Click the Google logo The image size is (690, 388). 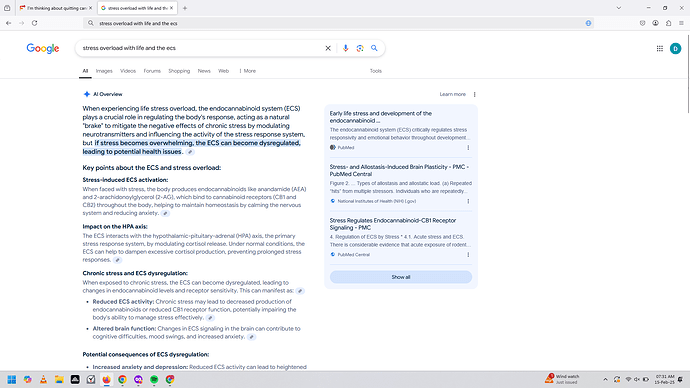pyautogui.click(x=43, y=48)
